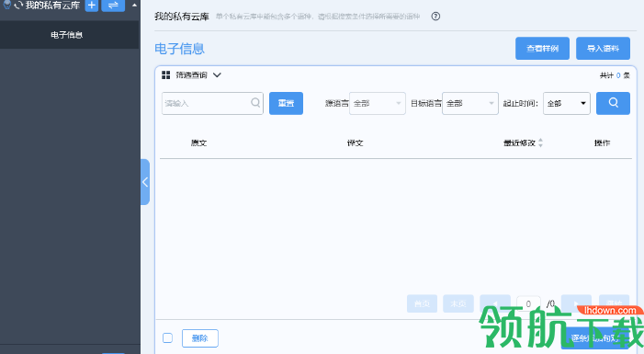
Task: Click the 末页 last page button
Action: point(458,303)
